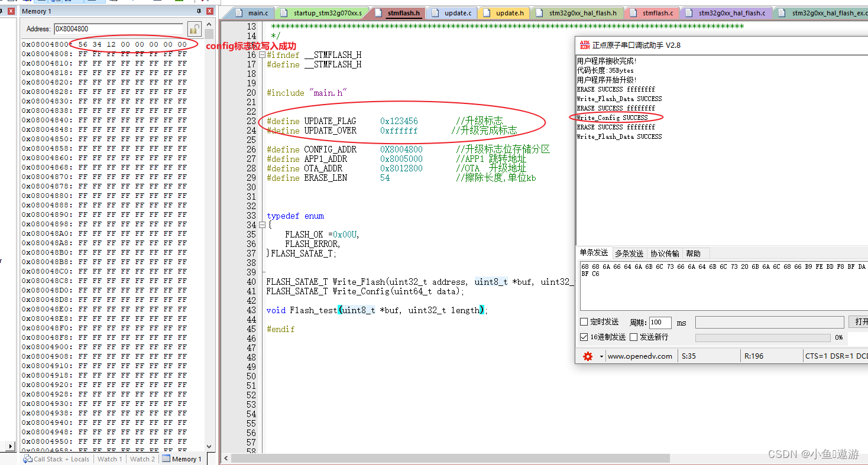Click FLASH_ERROR enum value on line 36
Viewport: 868px width, 465px height.
[312, 244]
